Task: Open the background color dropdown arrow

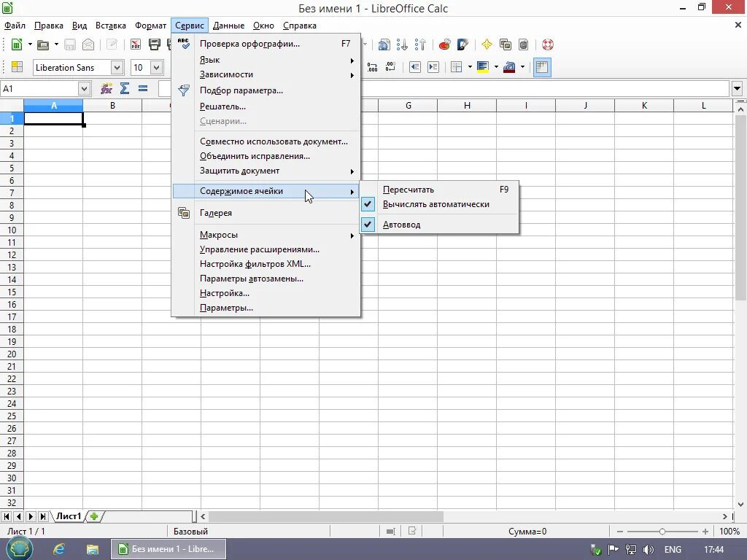Action: pos(496,67)
